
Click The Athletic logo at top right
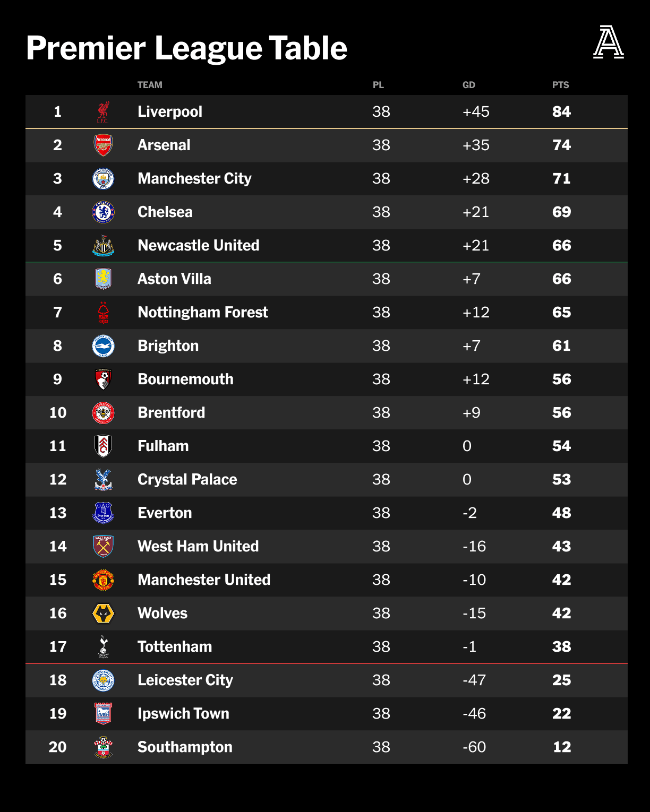pyautogui.click(x=609, y=42)
